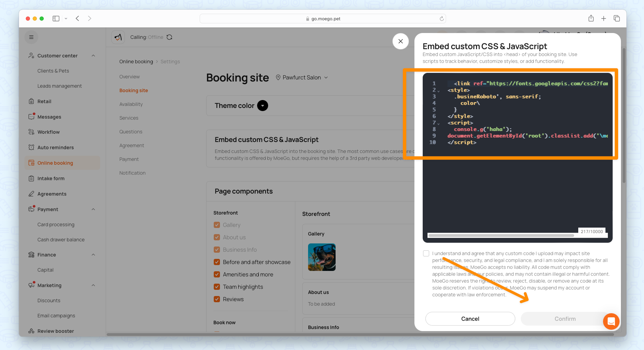Click the Workflow sidebar icon
Viewport: 644px width, 350px height.
point(31,132)
